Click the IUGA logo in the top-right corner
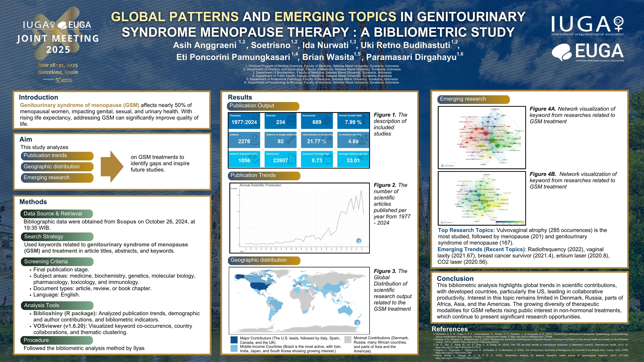 tap(588, 26)
